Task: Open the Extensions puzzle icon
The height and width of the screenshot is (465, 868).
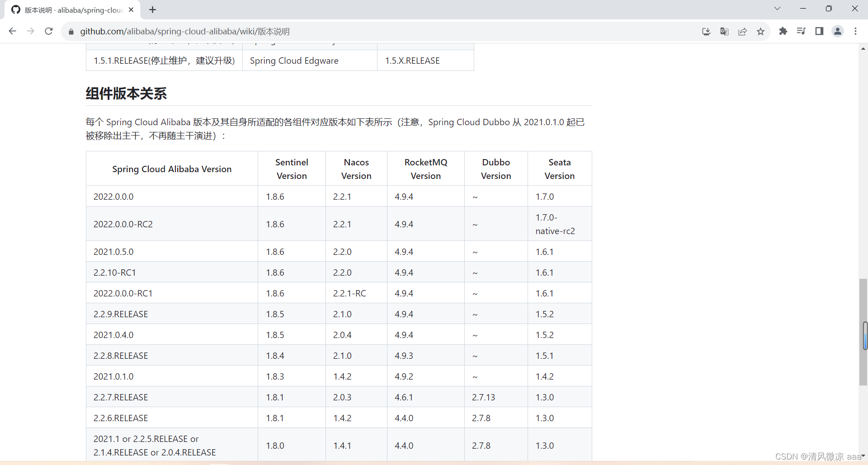Action: 783,31
